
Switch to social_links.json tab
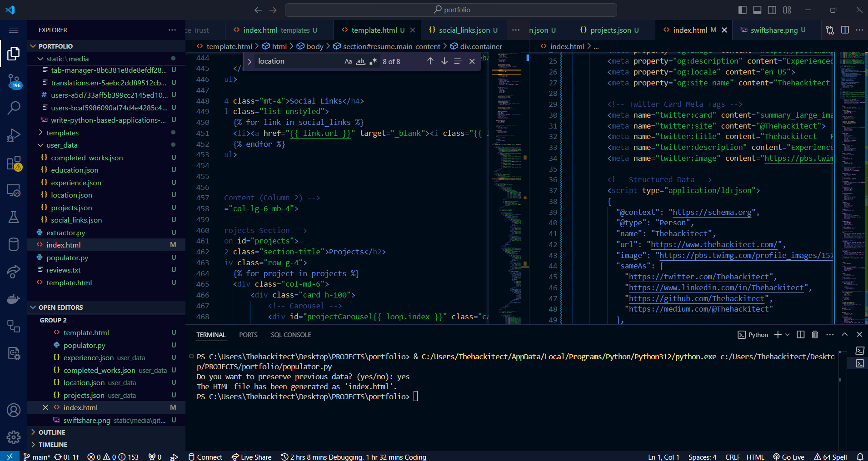(464, 30)
